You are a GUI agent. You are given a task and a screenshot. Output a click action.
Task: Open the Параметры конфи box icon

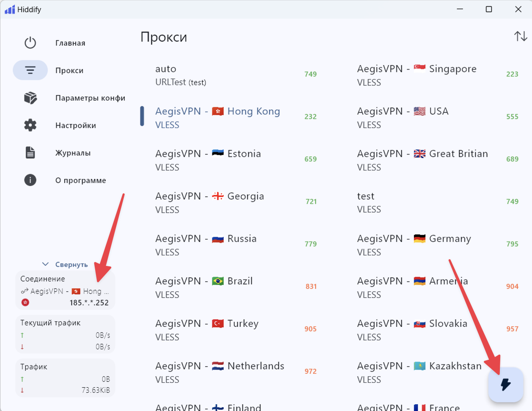(x=30, y=98)
